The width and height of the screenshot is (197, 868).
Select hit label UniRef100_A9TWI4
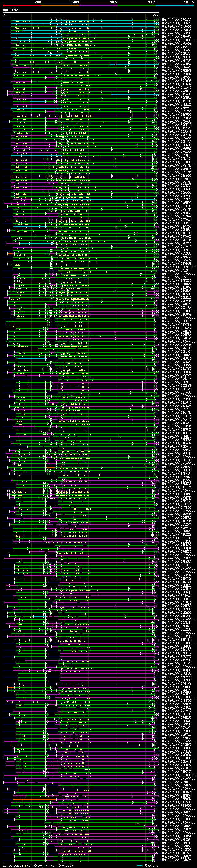click(177, 768)
